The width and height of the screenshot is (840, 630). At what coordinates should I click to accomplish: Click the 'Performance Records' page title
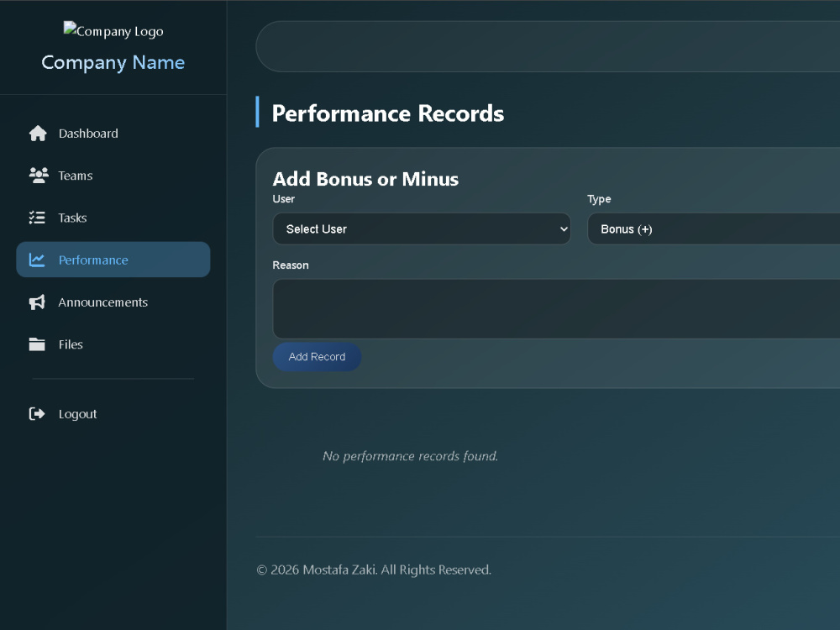coord(388,113)
